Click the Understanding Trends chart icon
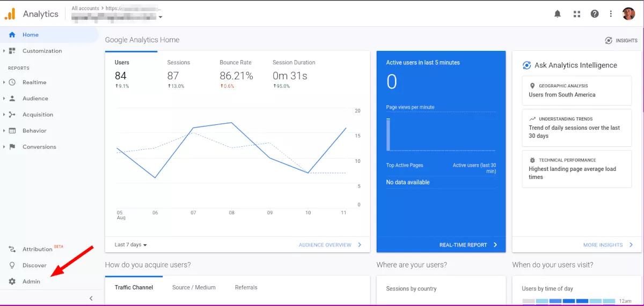Image resolution: width=644 pixels, height=306 pixels. tap(532, 119)
